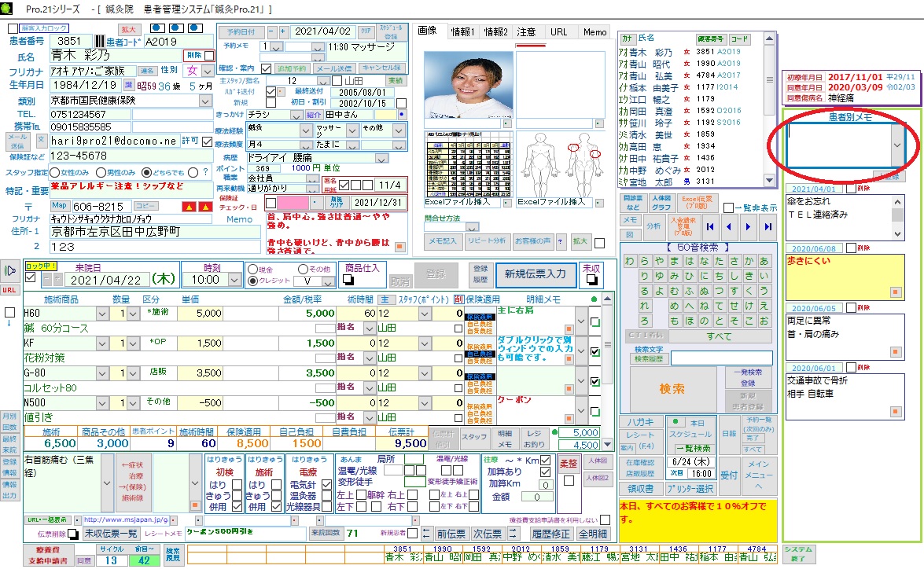Toggle the 顧客入力ロック checkbox
Image resolution: width=924 pixels, height=569 pixels.
(x=13, y=28)
